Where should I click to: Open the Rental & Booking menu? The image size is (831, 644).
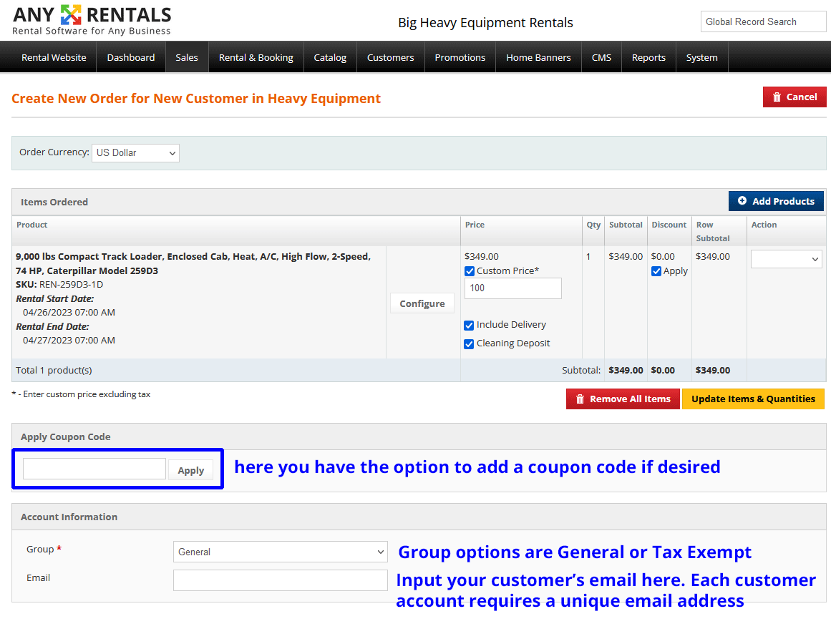click(256, 57)
